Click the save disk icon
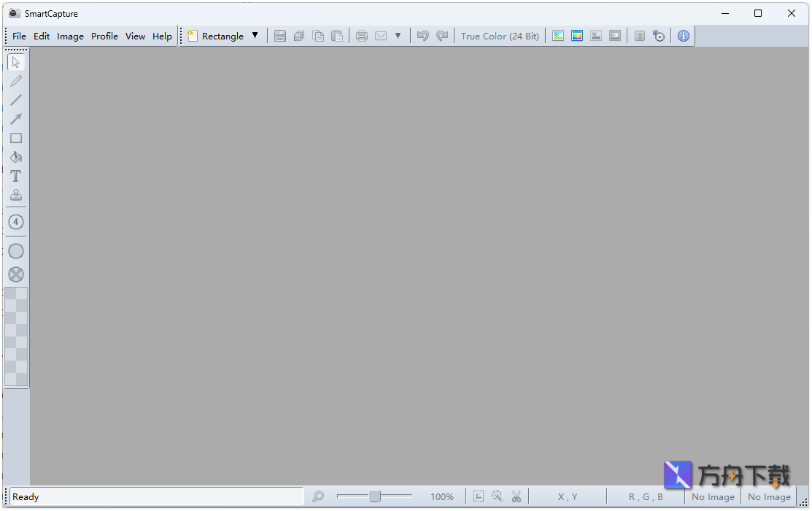 [x=280, y=36]
